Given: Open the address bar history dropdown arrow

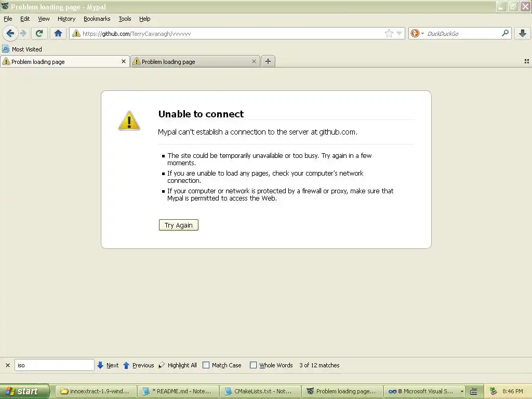Looking at the screenshot, I should point(400,33).
